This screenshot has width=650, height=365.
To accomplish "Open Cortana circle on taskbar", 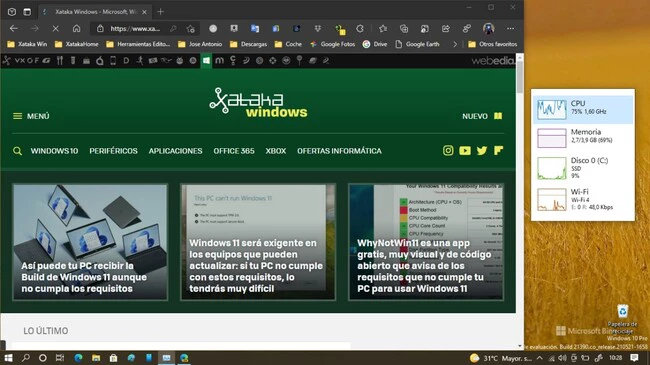I will coord(43,358).
